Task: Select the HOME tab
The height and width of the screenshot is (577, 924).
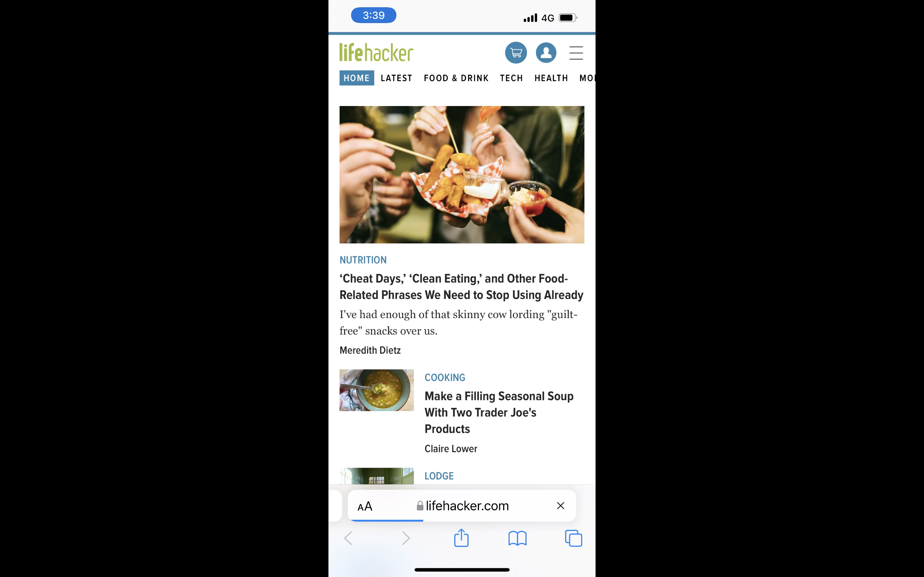Action: (x=356, y=78)
